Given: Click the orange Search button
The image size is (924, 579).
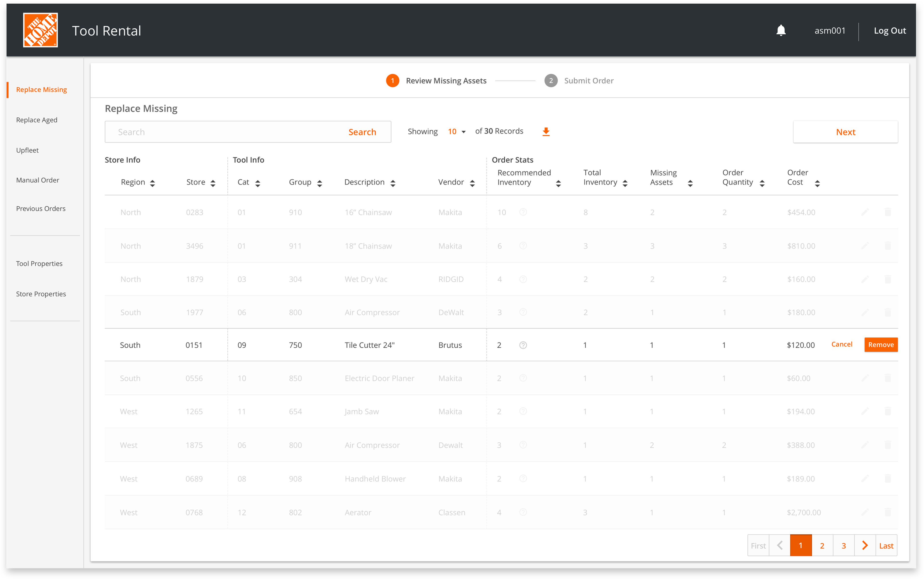Looking at the screenshot, I should [x=362, y=132].
